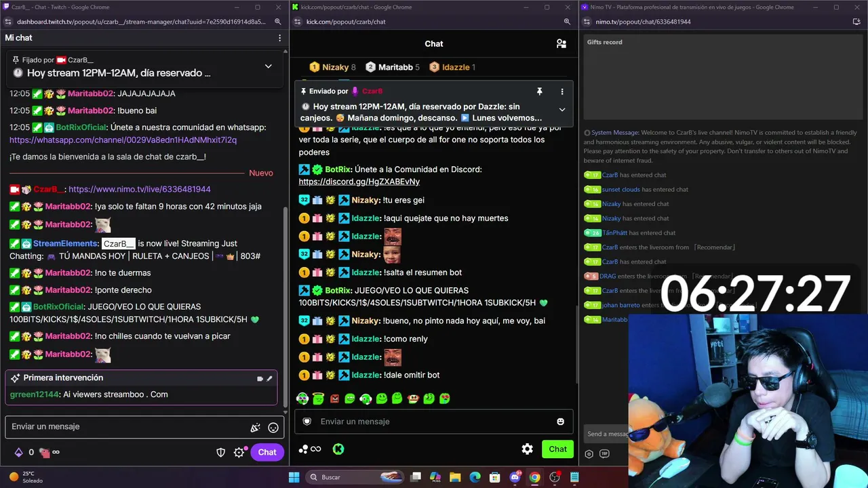Open the Twitch emote picker smiley
868x488 pixels.
[273, 428]
